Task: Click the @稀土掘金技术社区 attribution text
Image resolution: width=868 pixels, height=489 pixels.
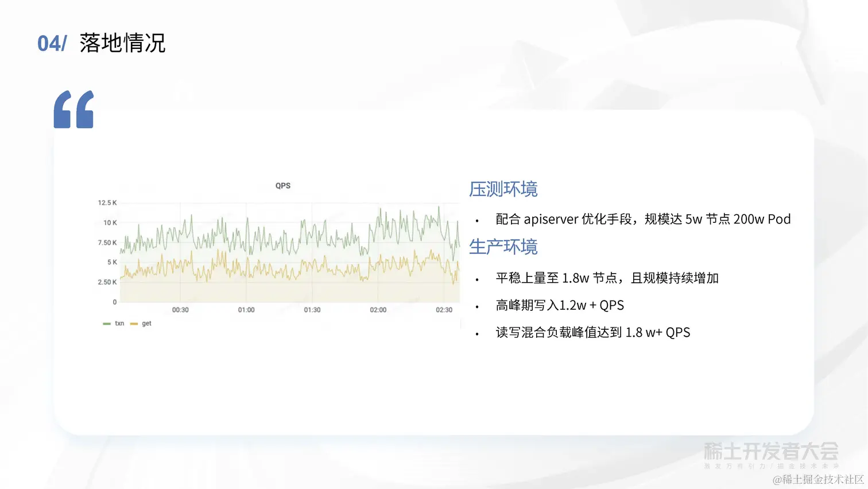Action: (x=819, y=479)
